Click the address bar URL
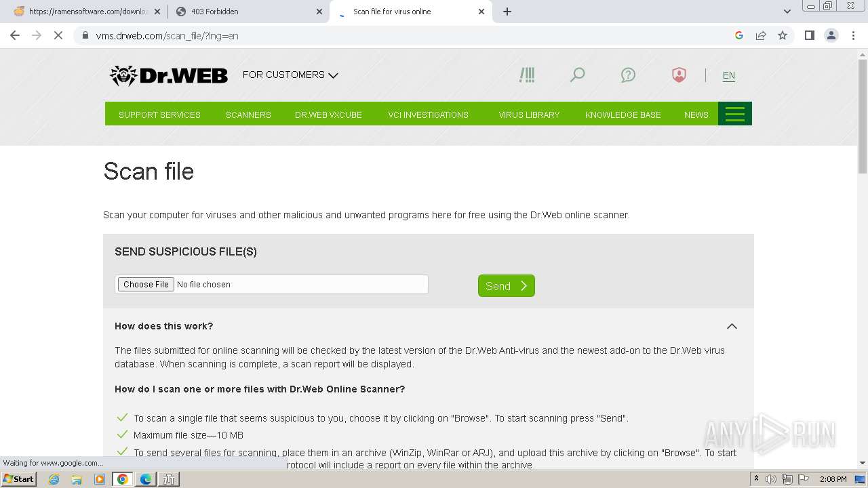 167,35
